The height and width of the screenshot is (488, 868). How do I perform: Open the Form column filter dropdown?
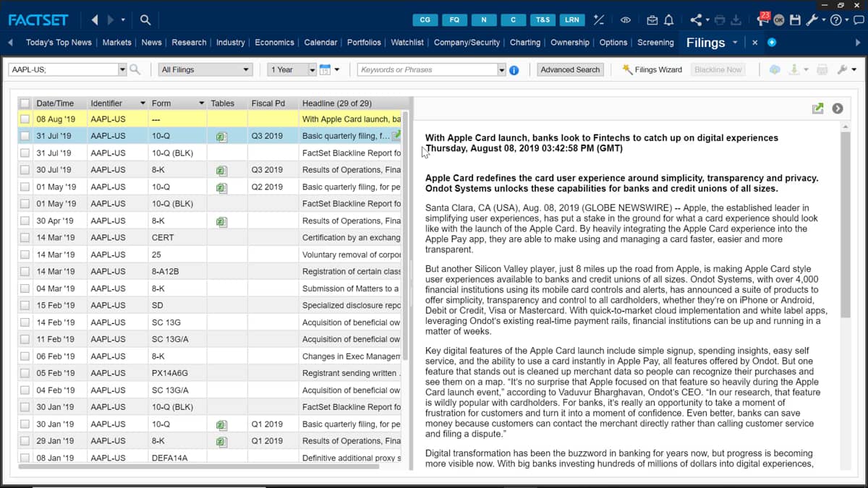(202, 103)
